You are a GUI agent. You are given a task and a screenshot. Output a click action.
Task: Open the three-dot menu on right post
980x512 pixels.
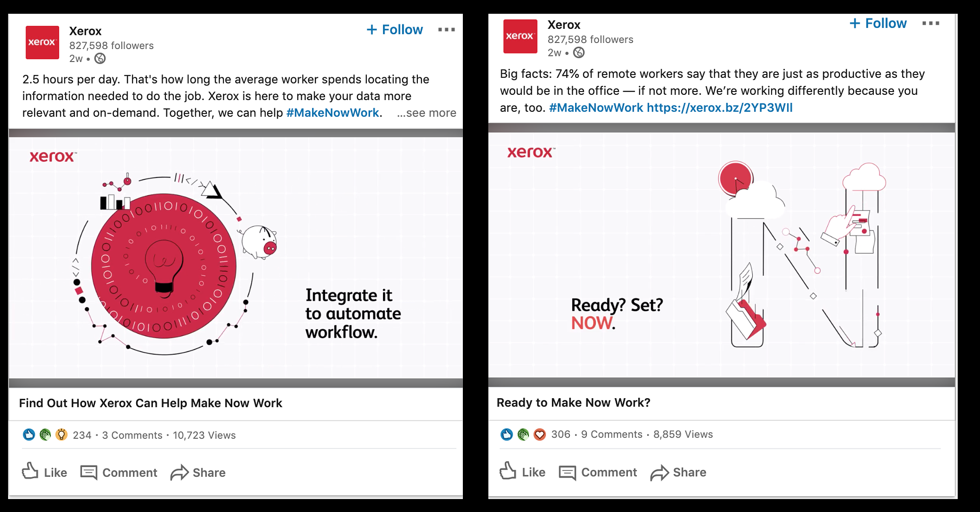point(931,23)
